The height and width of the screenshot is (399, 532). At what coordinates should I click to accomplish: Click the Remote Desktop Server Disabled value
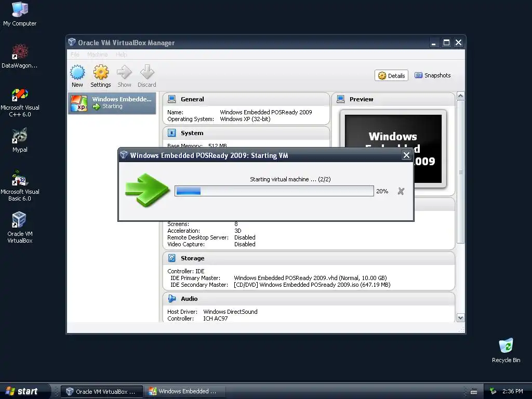tap(245, 237)
